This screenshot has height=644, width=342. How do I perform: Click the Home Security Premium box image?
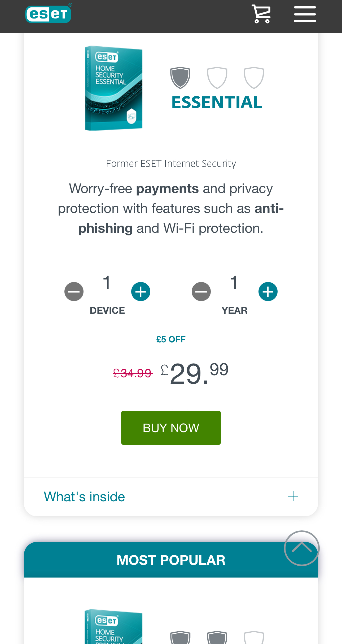(x=114, y=628)
